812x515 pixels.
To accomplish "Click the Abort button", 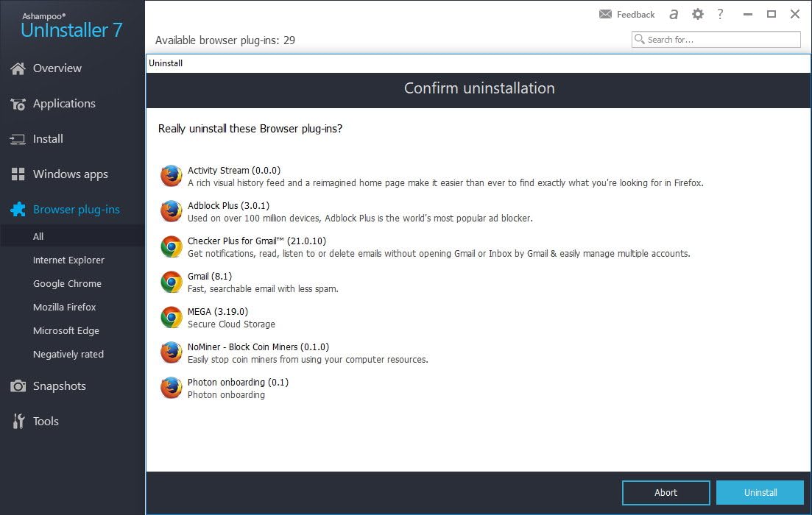I will point(666,493).
